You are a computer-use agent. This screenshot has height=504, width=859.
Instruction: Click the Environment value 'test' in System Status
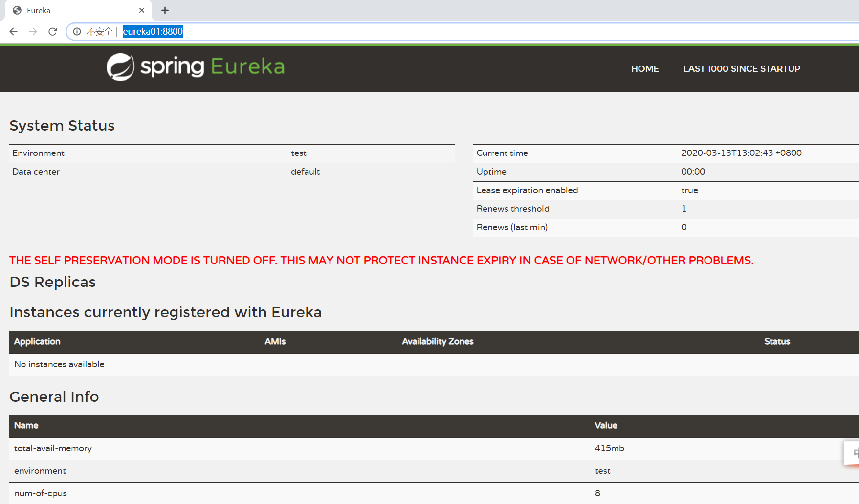click(x=299, y=153)
